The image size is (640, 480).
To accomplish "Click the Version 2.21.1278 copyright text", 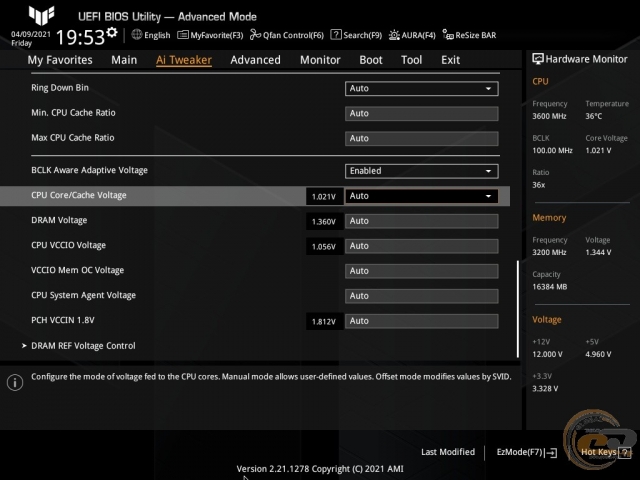I will point(320,469).
